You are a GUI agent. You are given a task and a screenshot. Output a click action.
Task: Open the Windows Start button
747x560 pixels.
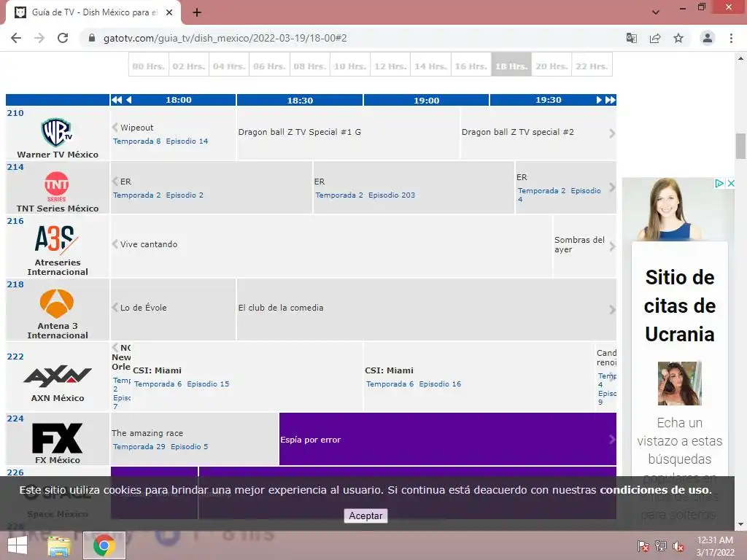coord(18,545)
